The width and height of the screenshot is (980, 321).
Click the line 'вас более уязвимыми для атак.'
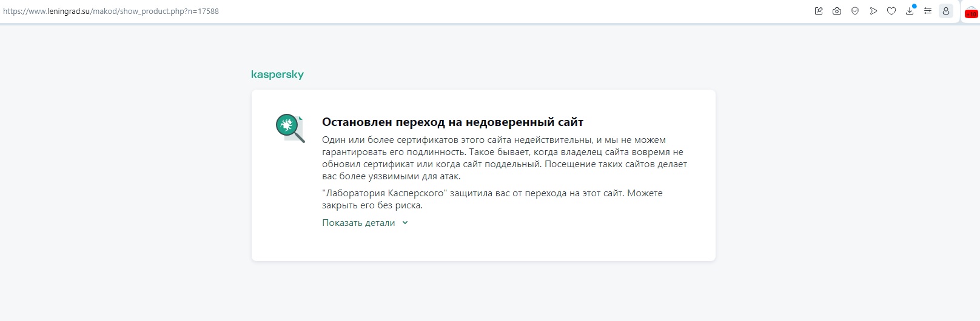[x=391, y=176]
